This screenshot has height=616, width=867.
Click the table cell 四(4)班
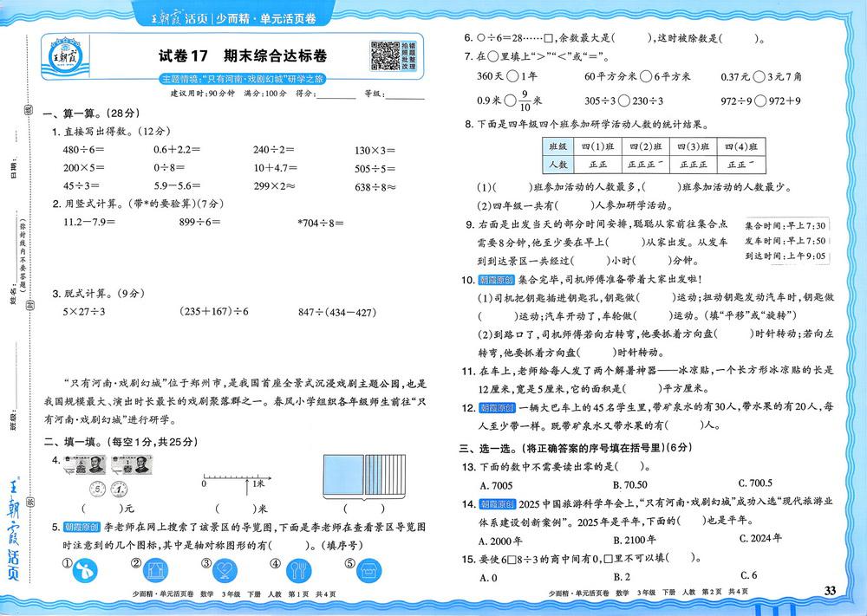click(x=741, y=146)
